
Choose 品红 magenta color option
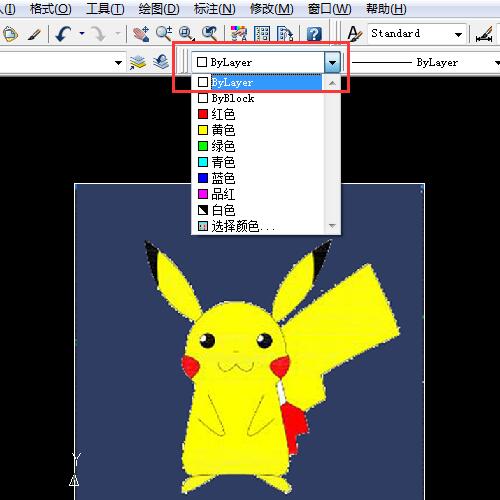pyautogui.click(x=257, y=194)
